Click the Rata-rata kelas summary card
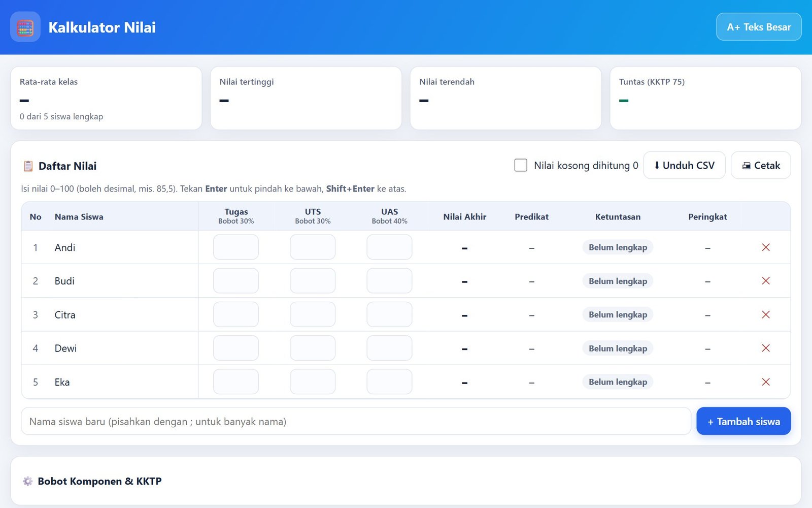Viewport: 812px width, 508px height. point(106,98)
